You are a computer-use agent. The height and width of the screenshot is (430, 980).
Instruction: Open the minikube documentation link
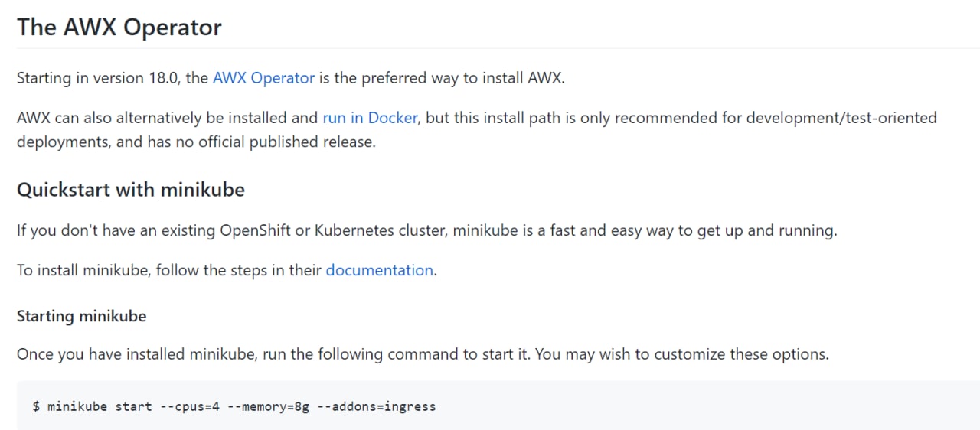point(380,270)
